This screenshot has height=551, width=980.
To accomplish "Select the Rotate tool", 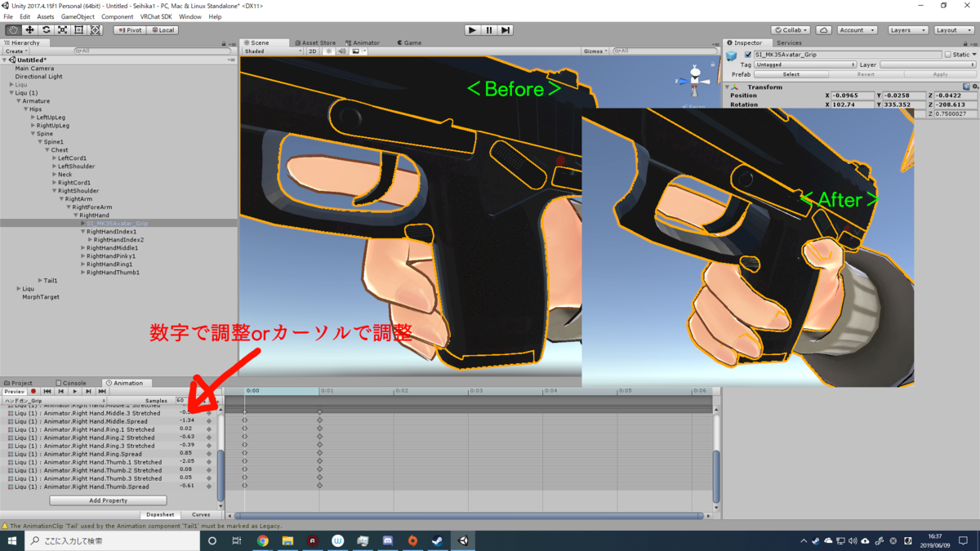I will pyautogui.click(x=46, y=30).
